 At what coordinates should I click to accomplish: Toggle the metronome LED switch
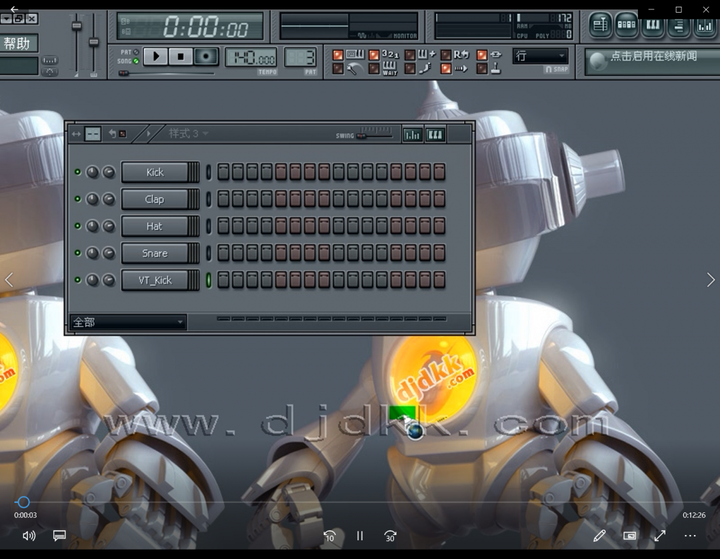pos(338,69)
